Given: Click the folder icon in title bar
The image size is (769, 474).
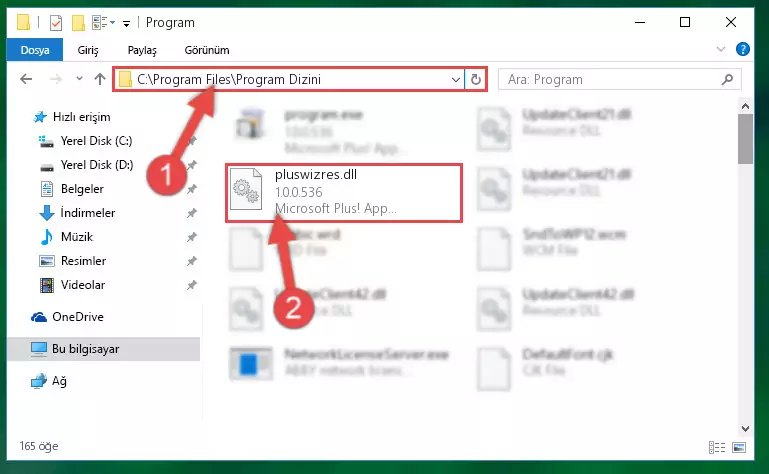Looking at the screenshot, I should pyautogui.click(x=23, y=22).
